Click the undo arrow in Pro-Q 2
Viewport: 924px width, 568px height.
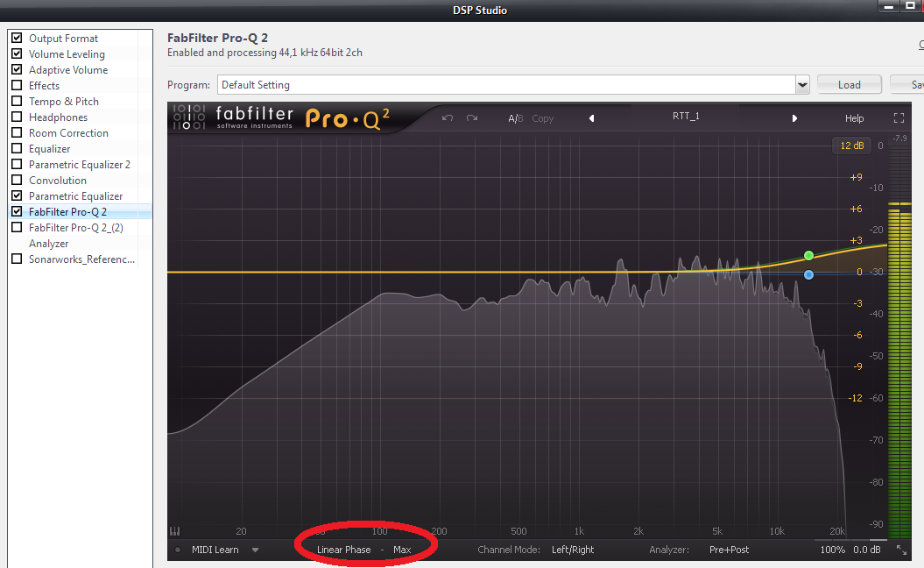pos(448,118)
